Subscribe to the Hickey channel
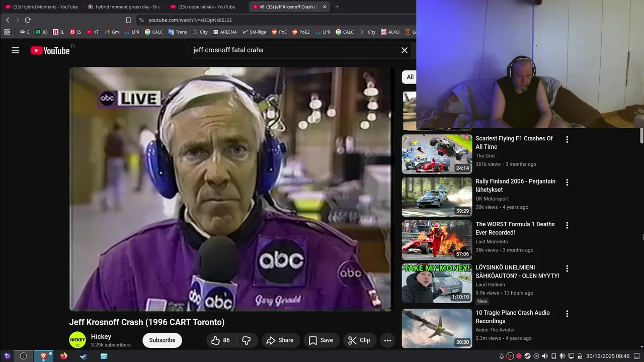644x362 pixels. (162, 340)
